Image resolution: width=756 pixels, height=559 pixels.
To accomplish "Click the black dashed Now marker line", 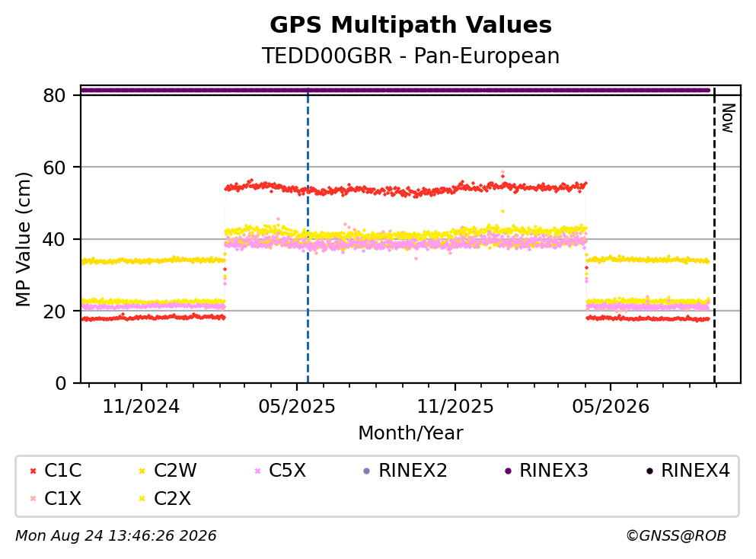I will coord(715,236).
